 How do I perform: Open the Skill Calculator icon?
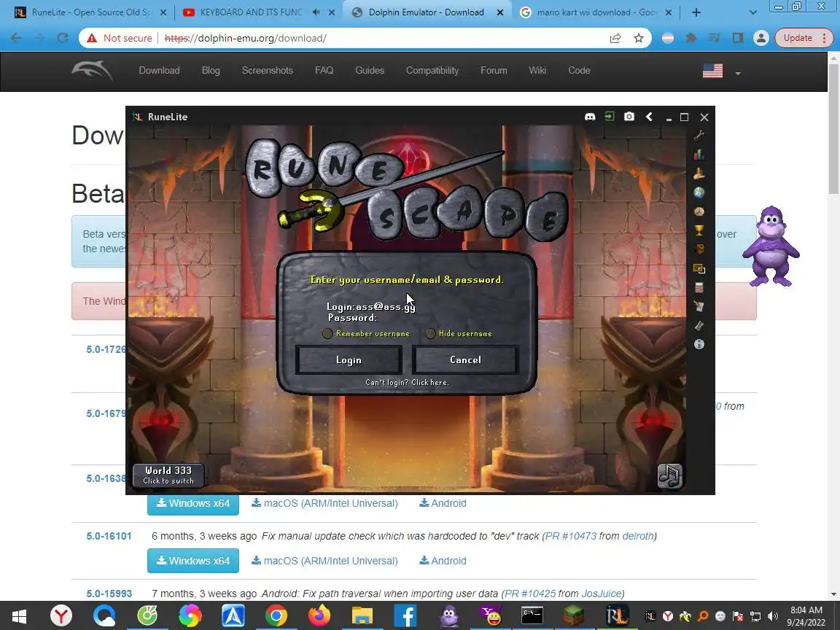(x=699, y=288)
